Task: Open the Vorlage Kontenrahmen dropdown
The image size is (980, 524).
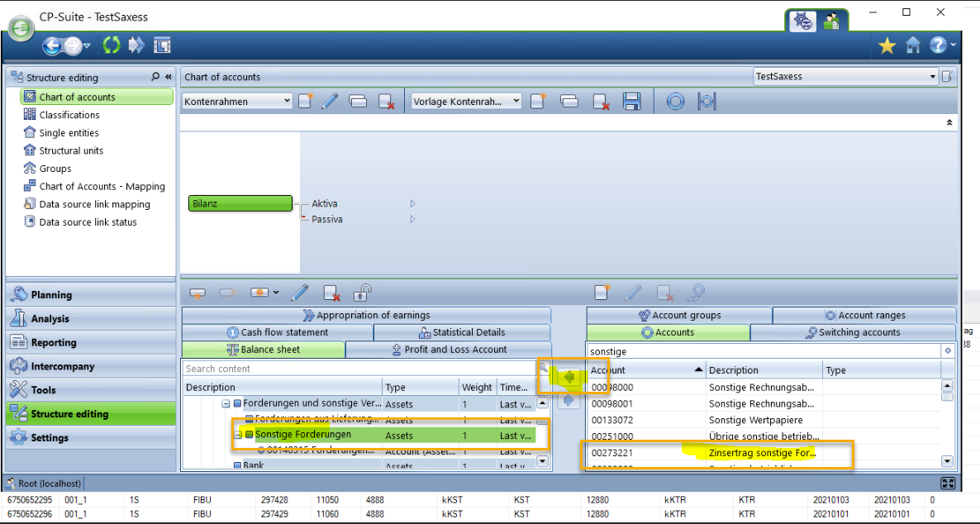Action: click(516, 101)
